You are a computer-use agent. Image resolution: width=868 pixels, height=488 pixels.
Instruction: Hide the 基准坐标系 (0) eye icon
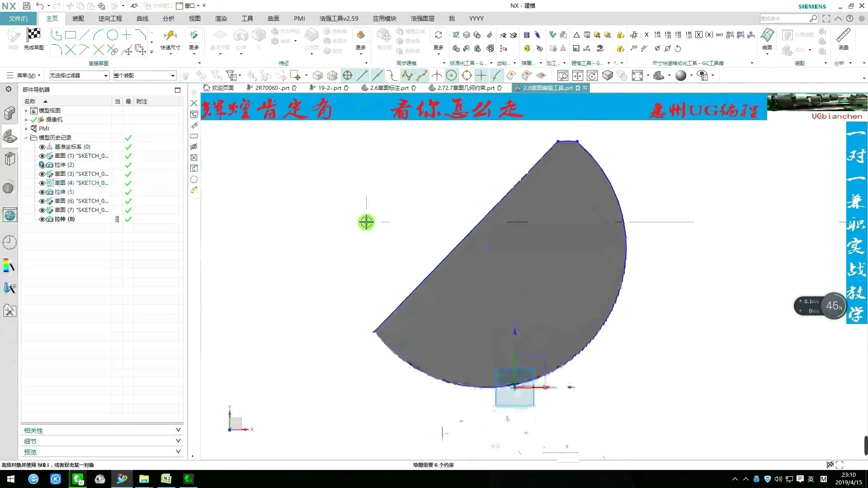(42, 147)
